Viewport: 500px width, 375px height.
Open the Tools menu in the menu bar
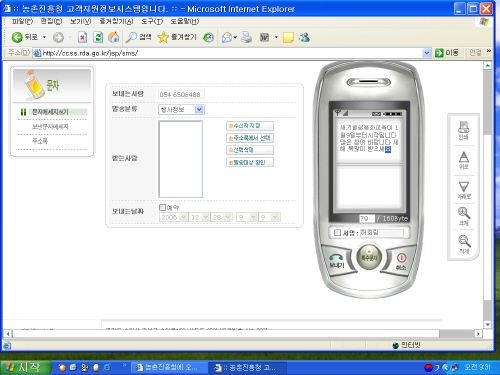[152, 21]
